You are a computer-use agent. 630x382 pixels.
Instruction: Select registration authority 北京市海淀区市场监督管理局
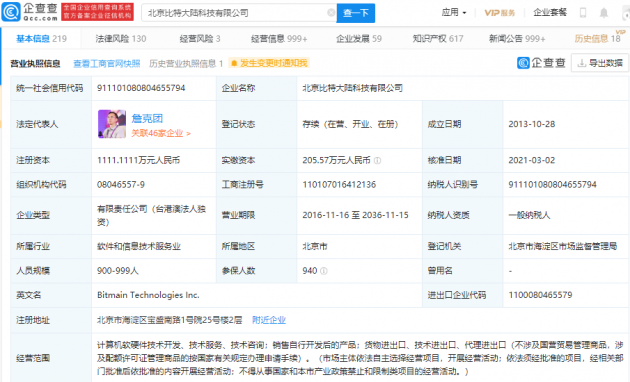point(562,246)
